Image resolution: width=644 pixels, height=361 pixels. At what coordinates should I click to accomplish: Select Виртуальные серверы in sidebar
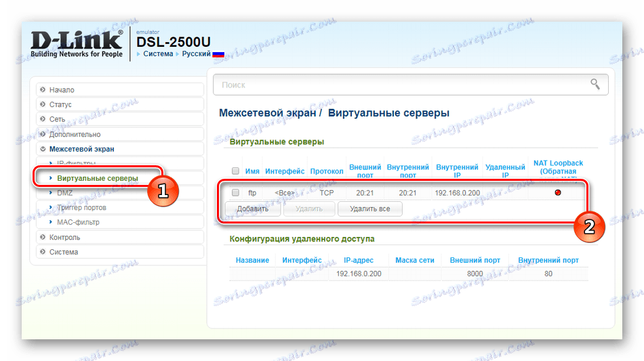98,178
